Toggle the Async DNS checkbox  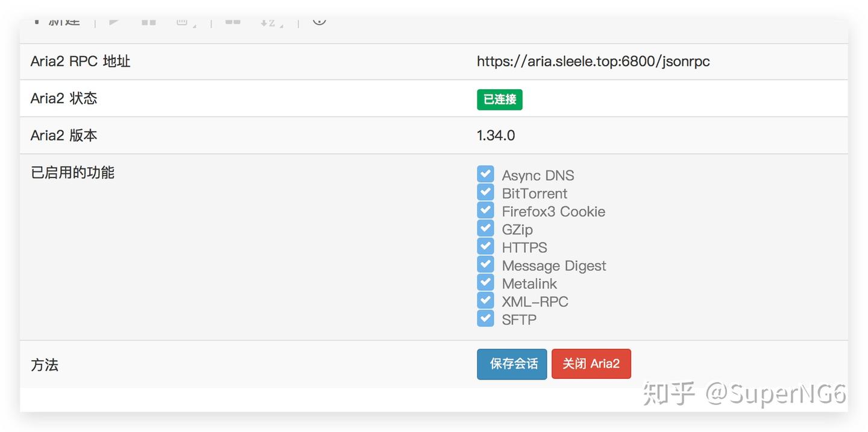pyautogui.click(x=486, y=174)
